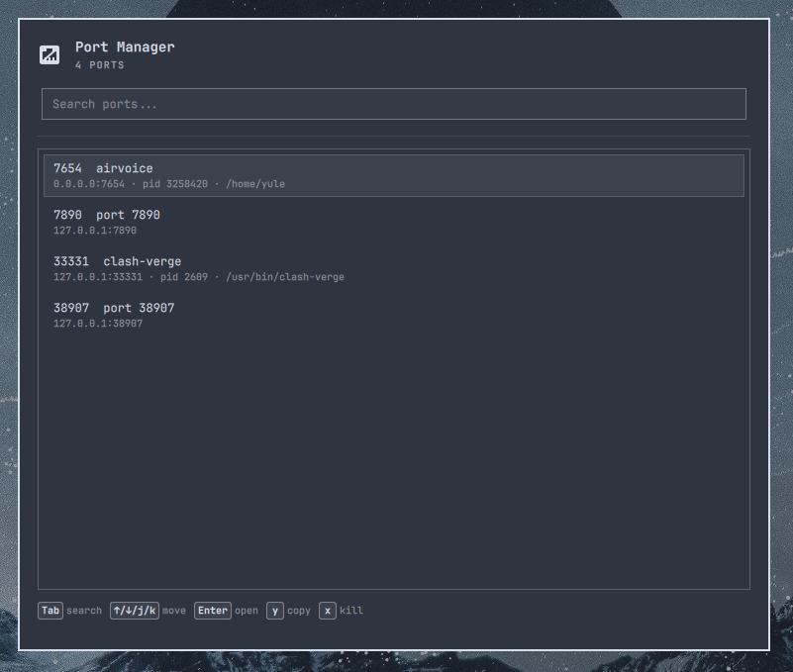
Task: Select the 33331 clash-verge entry
Action: point(393,268)
